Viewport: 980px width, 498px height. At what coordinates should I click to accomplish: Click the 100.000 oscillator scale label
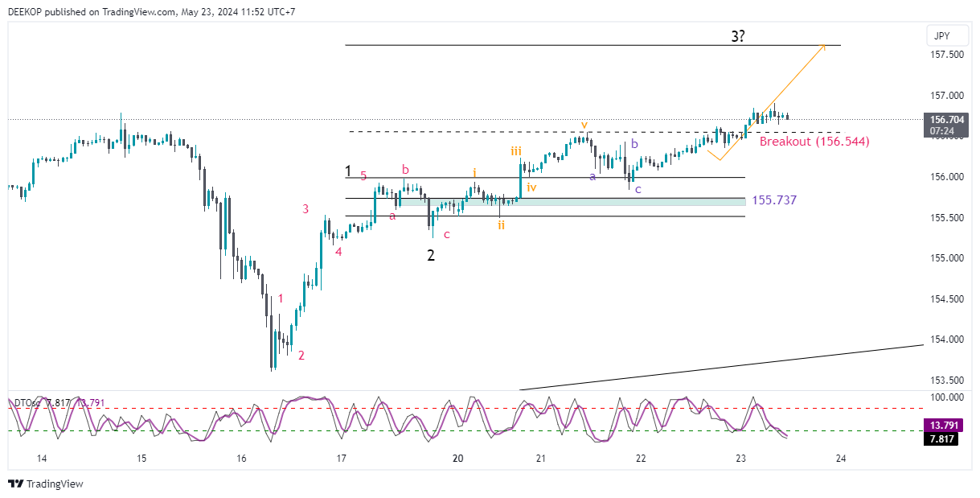tap(948, 397)
